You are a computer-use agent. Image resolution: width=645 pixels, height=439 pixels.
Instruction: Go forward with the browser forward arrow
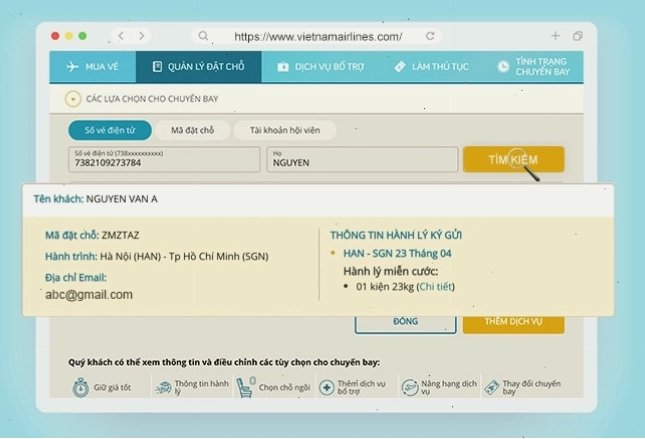pyautogui.click(x=142, y=36)
